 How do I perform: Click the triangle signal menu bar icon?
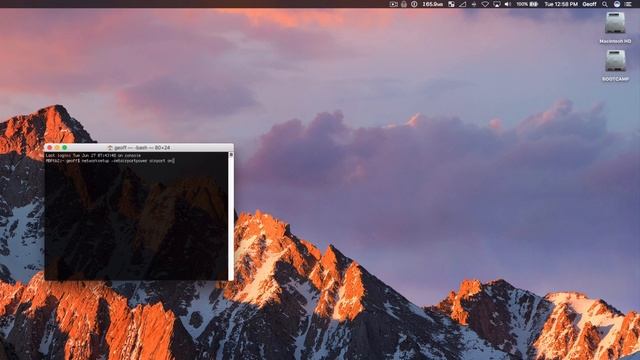(x=462, y=4)
